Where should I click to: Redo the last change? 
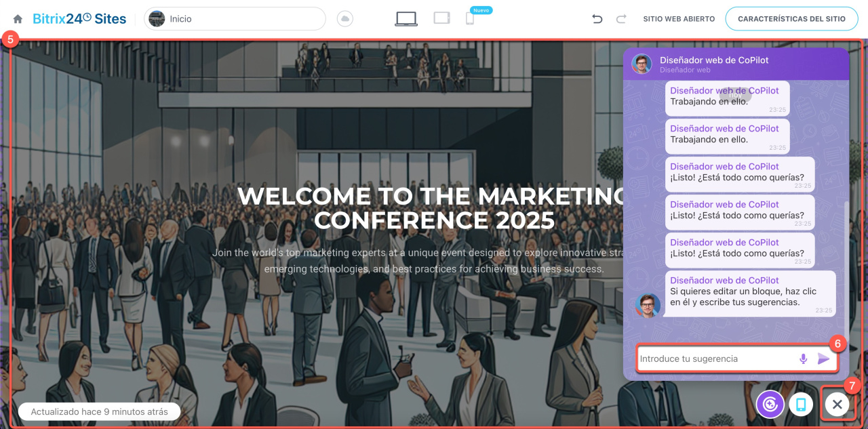pos(620,19)
